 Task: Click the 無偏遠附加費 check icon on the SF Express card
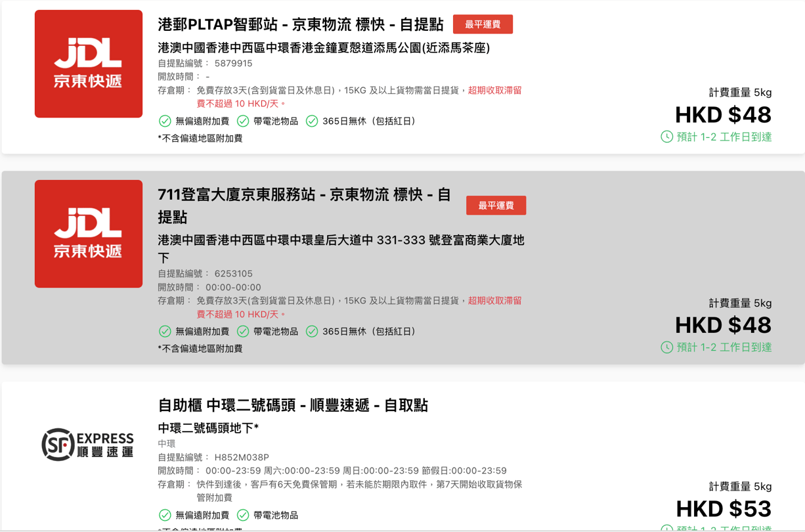[x=163, y=515]
